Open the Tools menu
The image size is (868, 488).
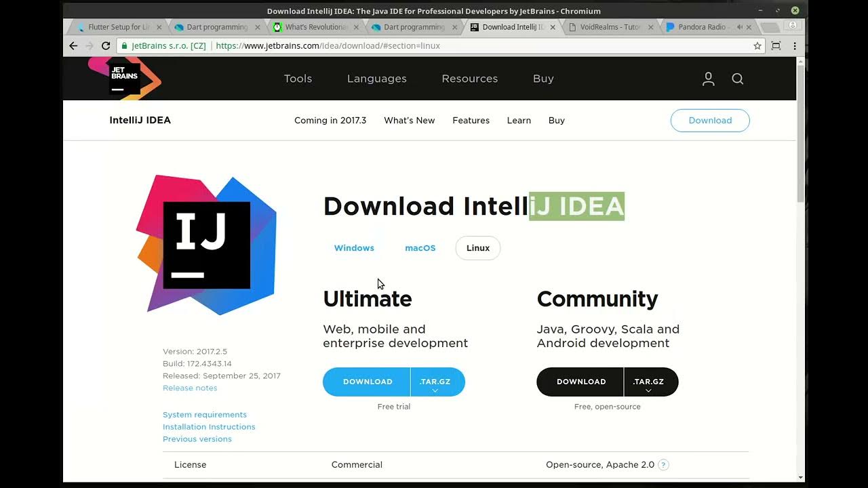pos(298,79)
